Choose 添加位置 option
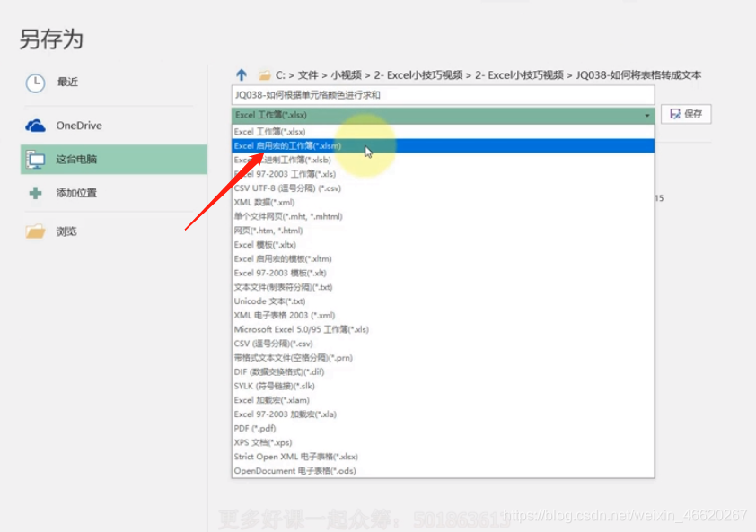This screenshot has width=756, height=532. tap(76, 193)
